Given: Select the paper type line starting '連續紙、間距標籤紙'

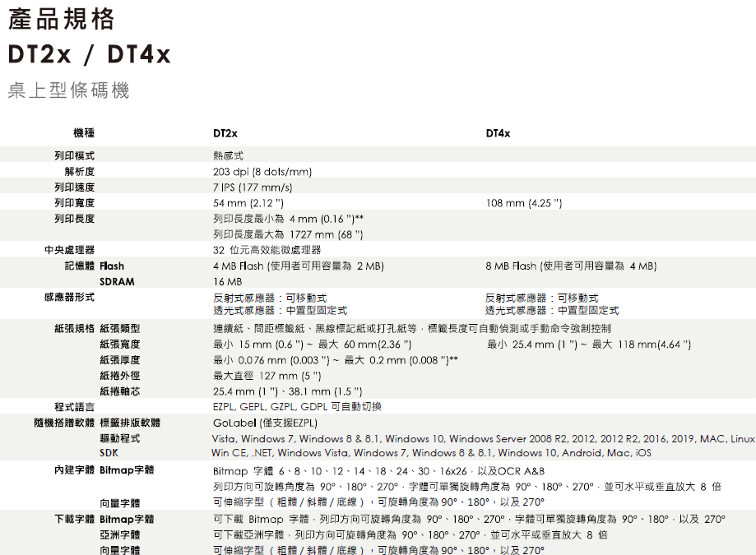Looking at the screenshot, I should pos(412,329).
